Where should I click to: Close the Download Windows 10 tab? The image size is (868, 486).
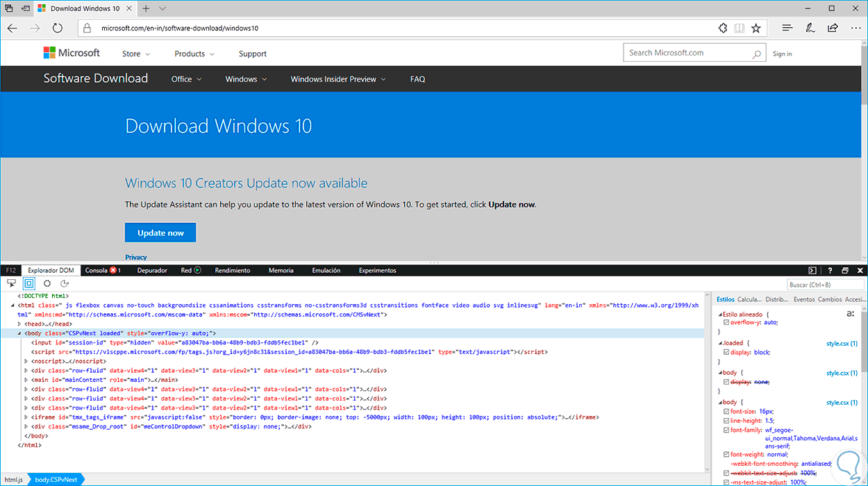point(129,8)
